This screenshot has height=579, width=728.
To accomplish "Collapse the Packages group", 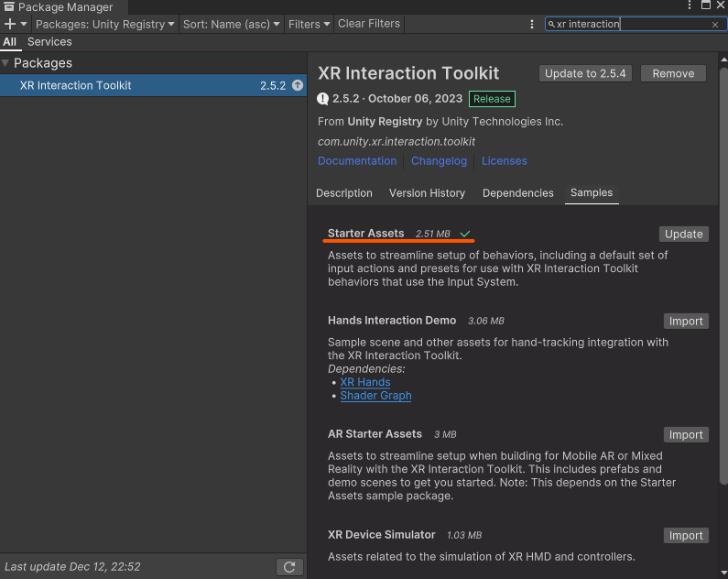I will point(6,63).
